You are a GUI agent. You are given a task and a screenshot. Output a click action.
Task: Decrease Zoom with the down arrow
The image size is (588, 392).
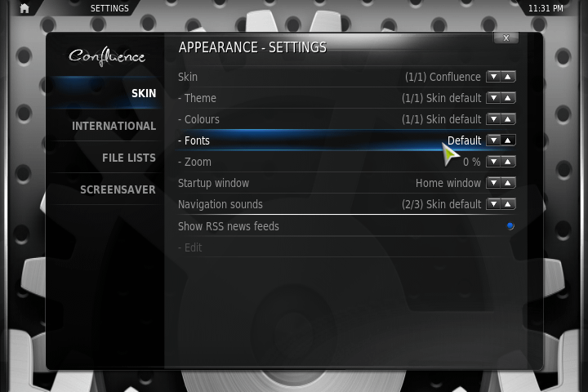[493, 162]
